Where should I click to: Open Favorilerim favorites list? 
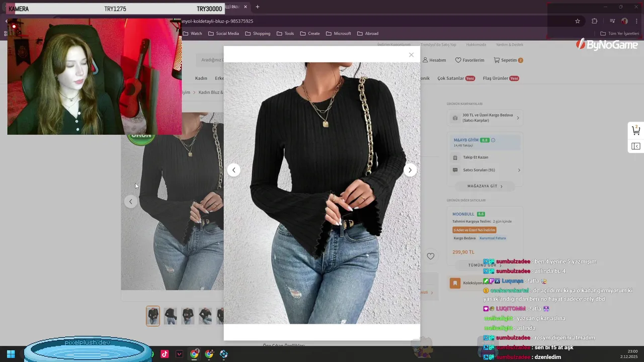click(x=469, y=60)
